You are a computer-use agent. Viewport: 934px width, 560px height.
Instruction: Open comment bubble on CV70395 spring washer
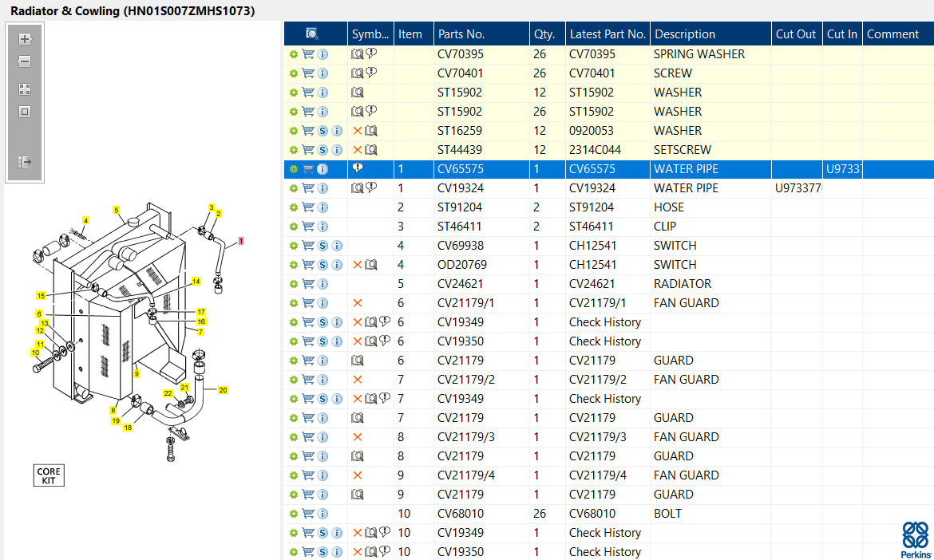pos(371,53)
